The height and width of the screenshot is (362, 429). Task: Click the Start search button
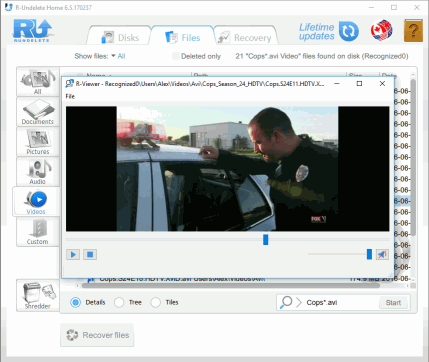393,303
